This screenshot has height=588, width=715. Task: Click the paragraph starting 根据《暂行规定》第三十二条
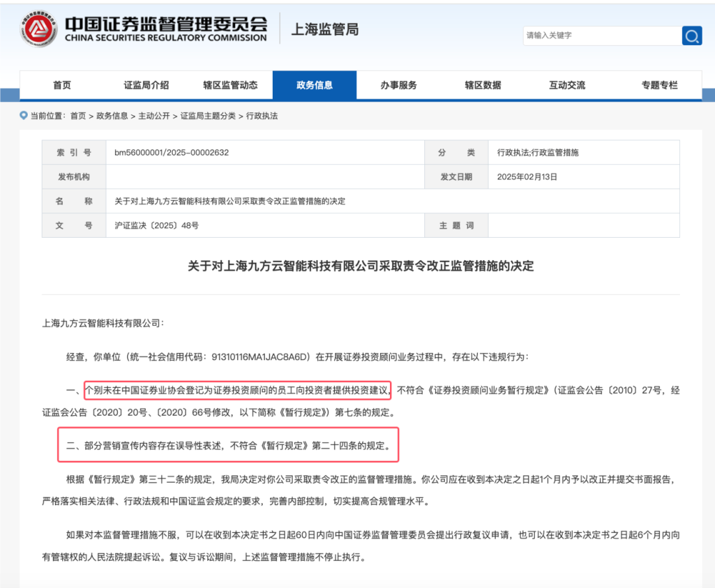point(361,491)
